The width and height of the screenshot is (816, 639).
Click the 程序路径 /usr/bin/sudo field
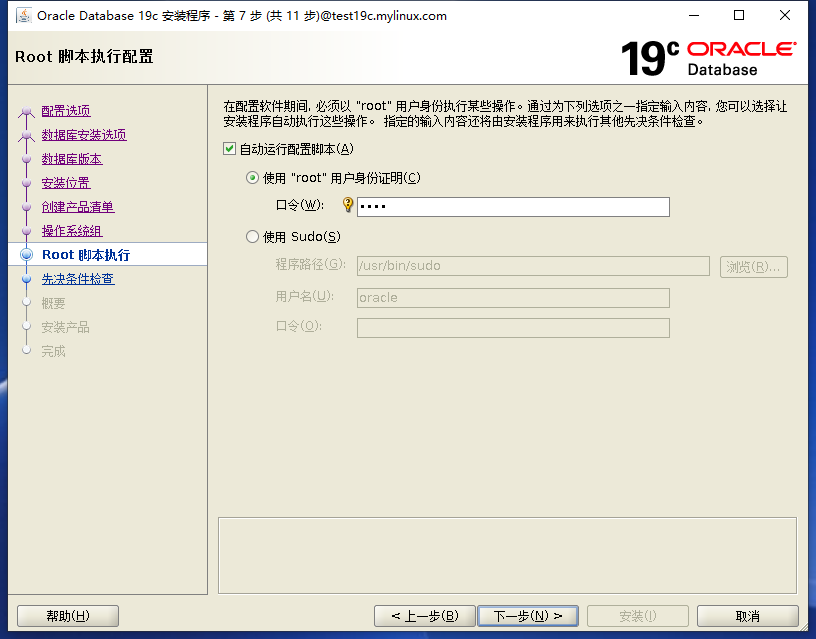point(533,266)
